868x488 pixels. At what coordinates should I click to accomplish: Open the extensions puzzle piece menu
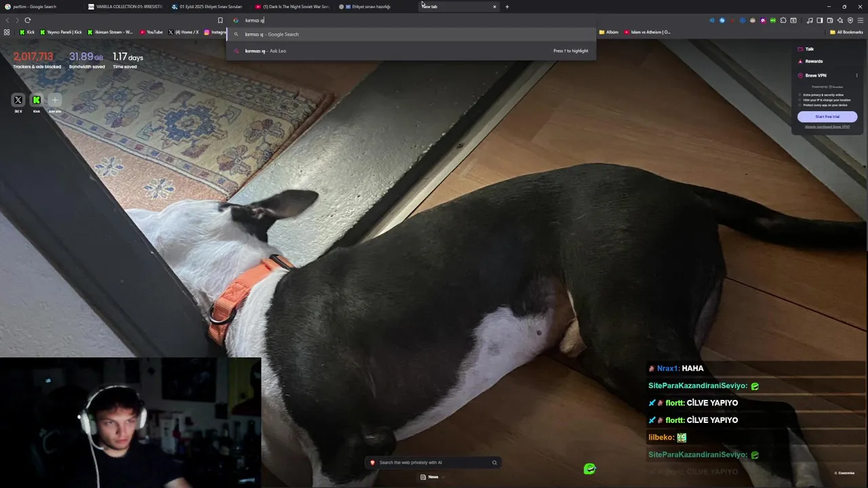coord(783,20)
